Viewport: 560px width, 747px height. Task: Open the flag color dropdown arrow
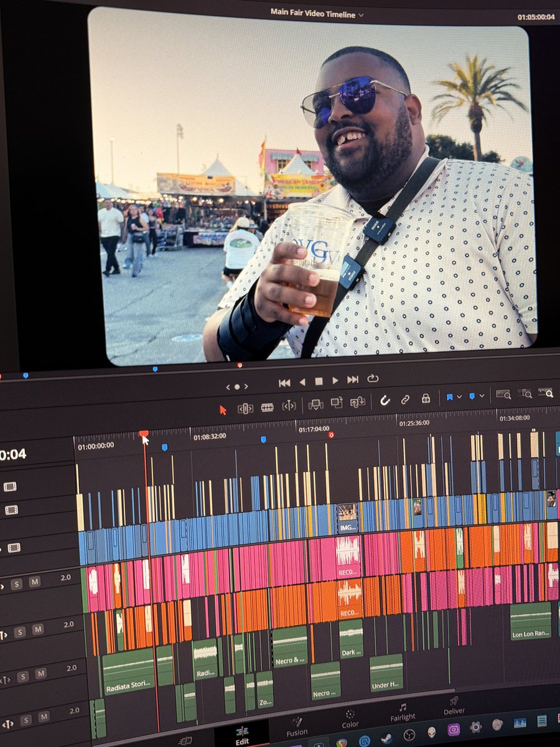click(x=459, y=397)
